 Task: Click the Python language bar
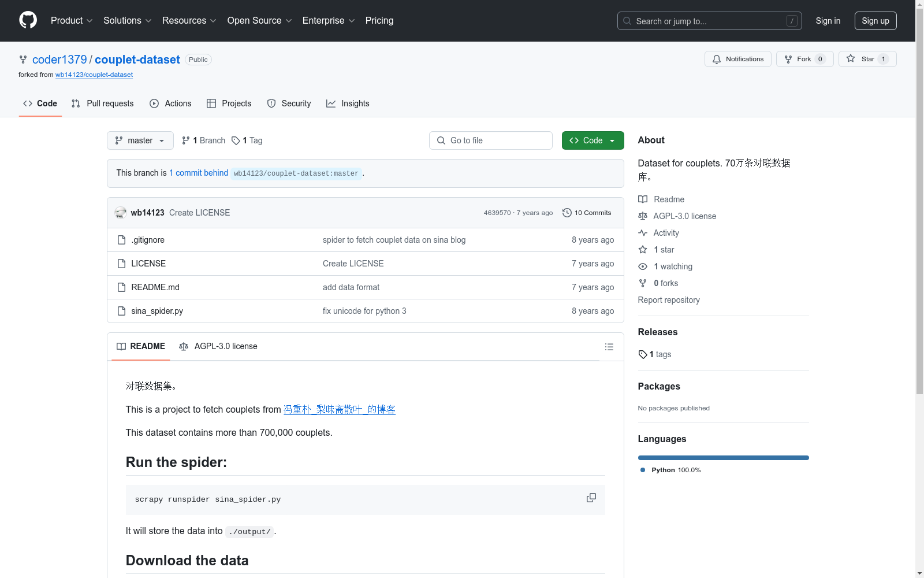click(x=724, y=458)
